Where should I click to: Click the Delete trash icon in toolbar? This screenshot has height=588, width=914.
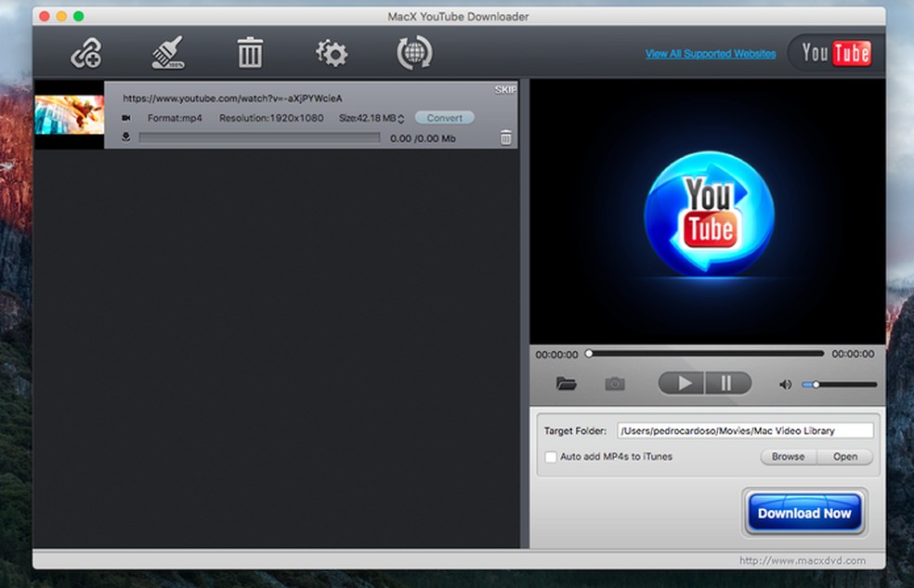[250, 52]
